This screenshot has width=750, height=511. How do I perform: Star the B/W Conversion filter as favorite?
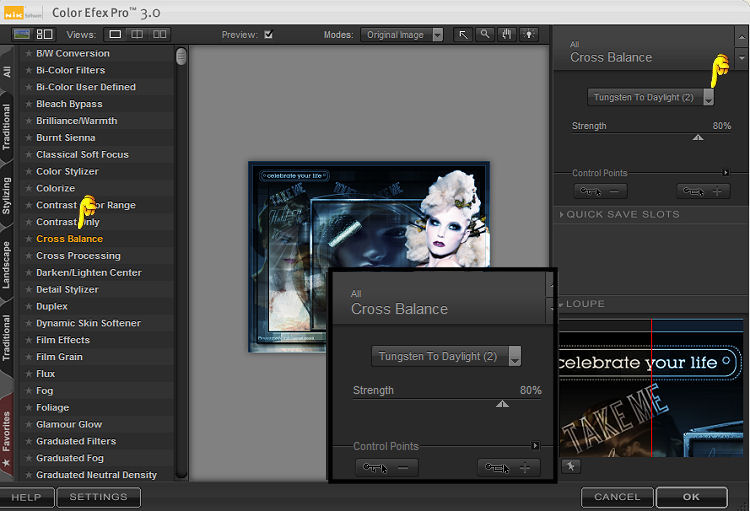28,53
